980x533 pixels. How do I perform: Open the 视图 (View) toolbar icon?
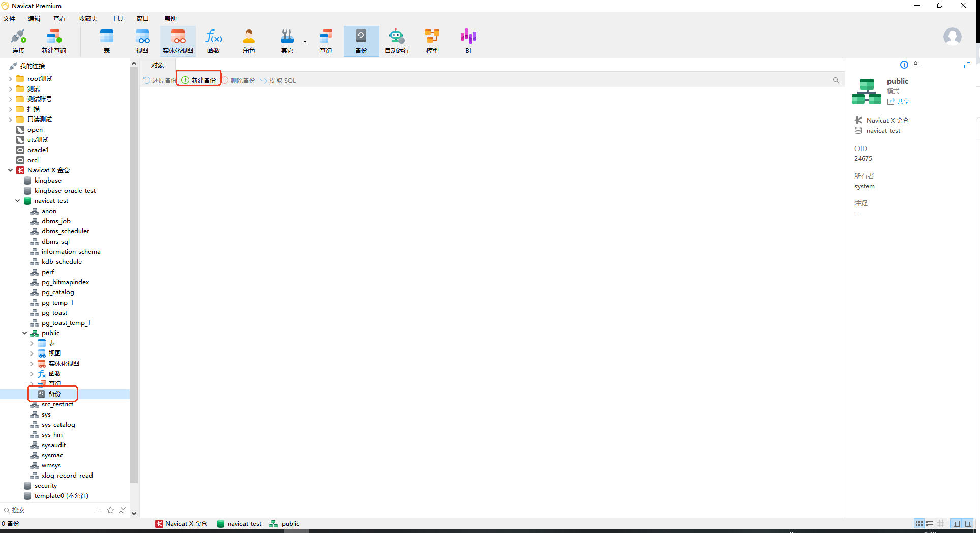(142, 41)
